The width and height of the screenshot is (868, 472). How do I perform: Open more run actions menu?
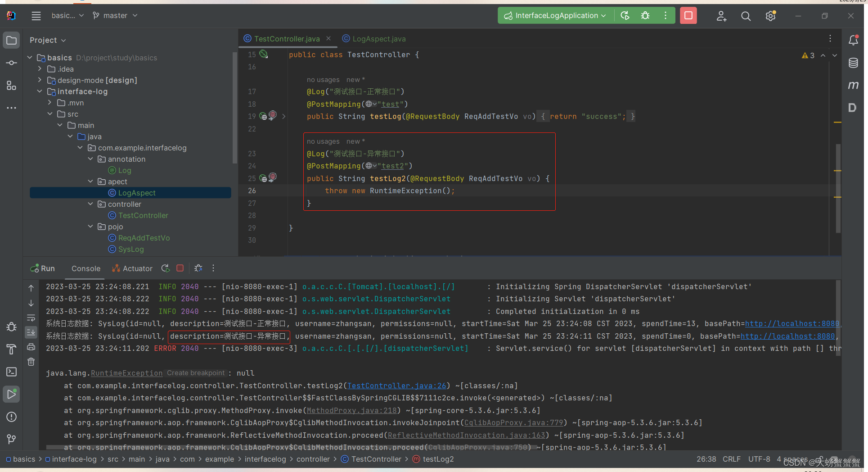click(x=666, y=16)
